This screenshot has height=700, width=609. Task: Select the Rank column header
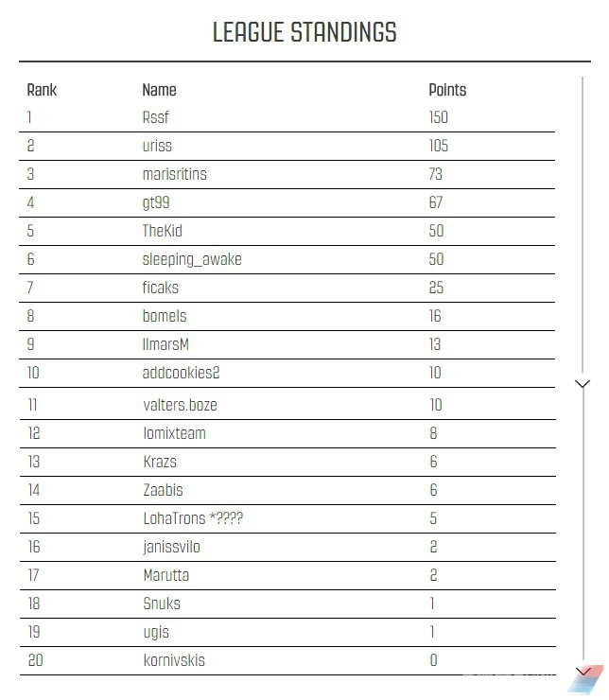point(42,90)
